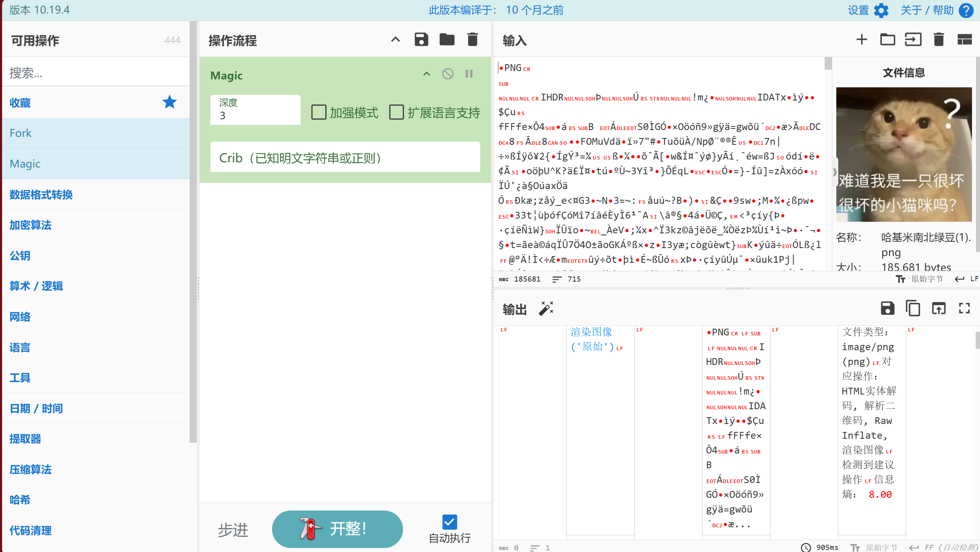Add a new input tab with the plus icon
Screen dimensions: 980x552
tap(861, 40)
